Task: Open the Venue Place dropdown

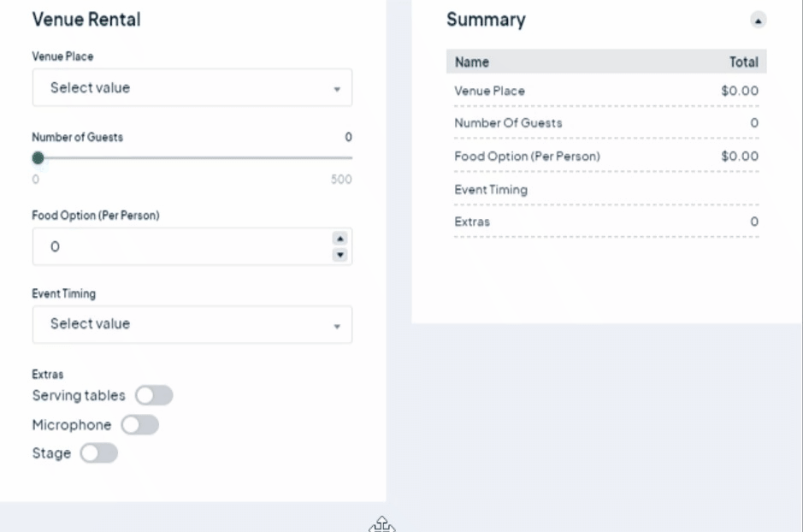Action: [192, 88]
